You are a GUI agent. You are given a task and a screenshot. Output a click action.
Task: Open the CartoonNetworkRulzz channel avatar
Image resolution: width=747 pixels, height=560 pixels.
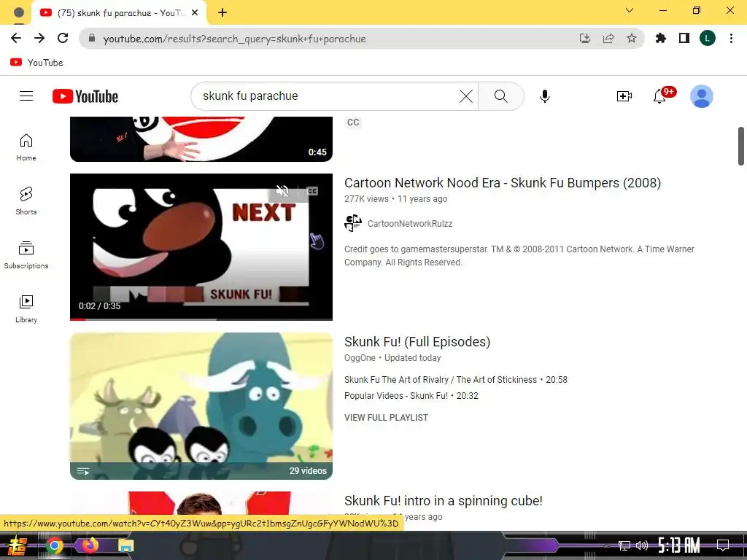352,223
